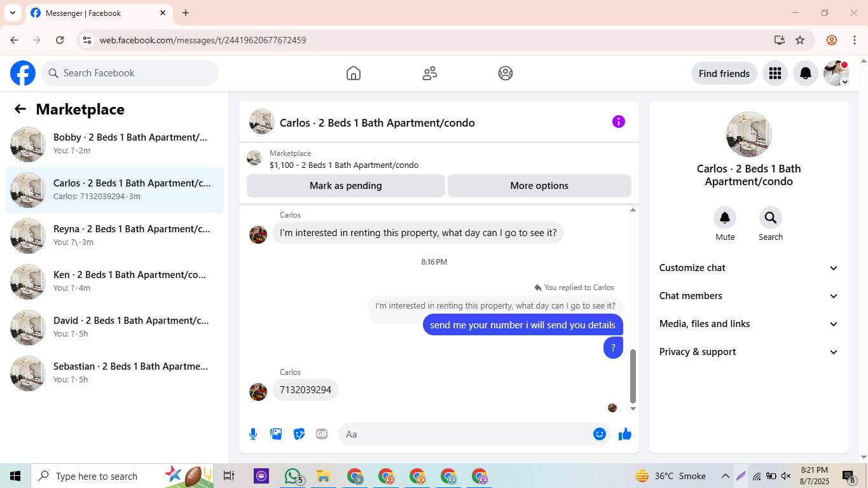Expand Media, files and links section
Screen dimensions: 868x488
pyautogui.click(x=749, y=324)
